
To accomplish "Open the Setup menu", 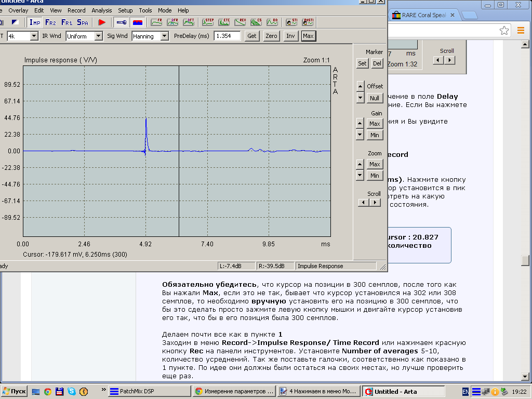I will pyautogui.click(x=125, y=10).
